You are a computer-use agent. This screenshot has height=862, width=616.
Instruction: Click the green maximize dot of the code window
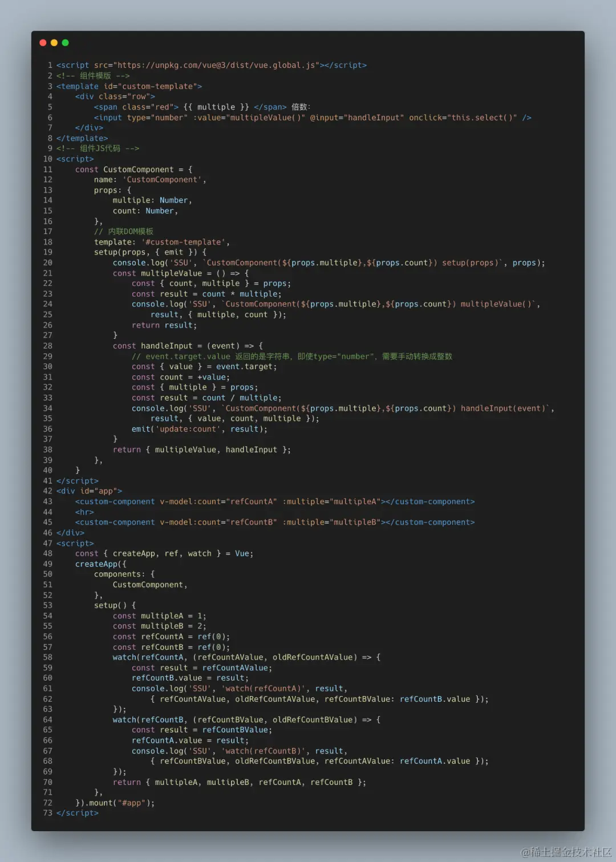click(x=65, y=43)
